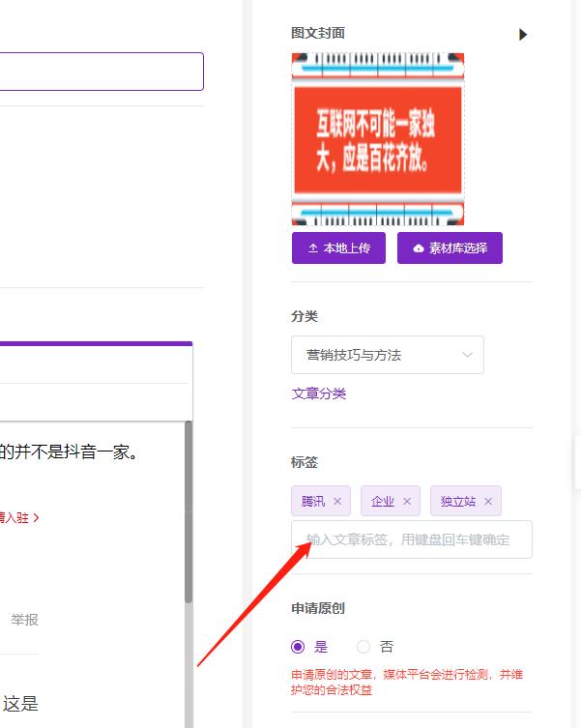Click the 本地上传 upload button

tap(338, 248)
